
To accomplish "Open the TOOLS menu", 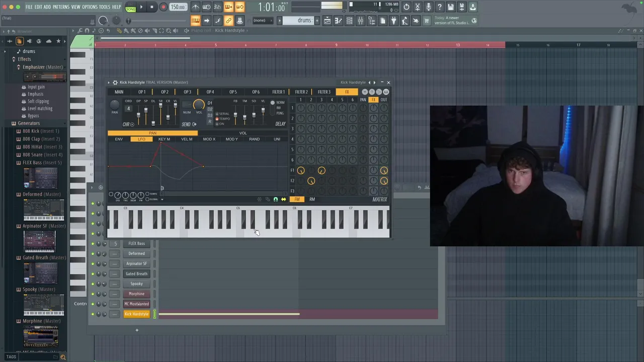I will tap(105, 7).
